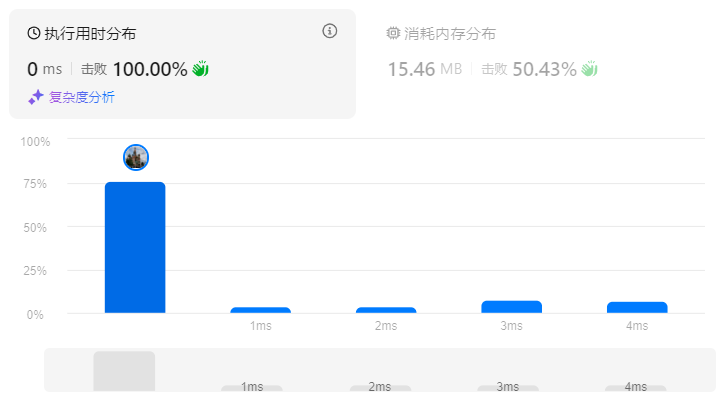Click the 4ms mini bar in overview strip
The width and height of the screenshot is (726, 400).
636,388
